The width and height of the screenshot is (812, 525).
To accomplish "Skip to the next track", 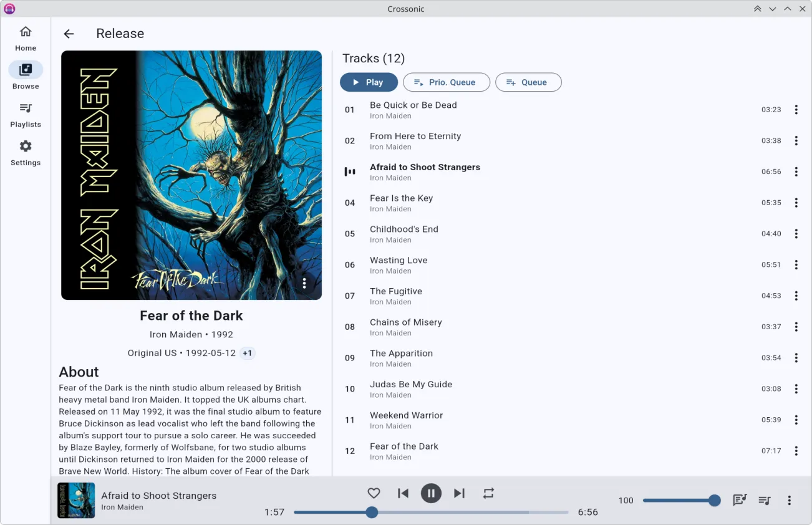I will [x=459, y=493].
